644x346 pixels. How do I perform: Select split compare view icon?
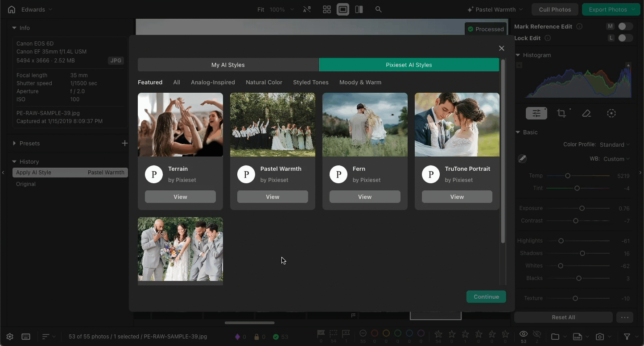tap(359, 9)
